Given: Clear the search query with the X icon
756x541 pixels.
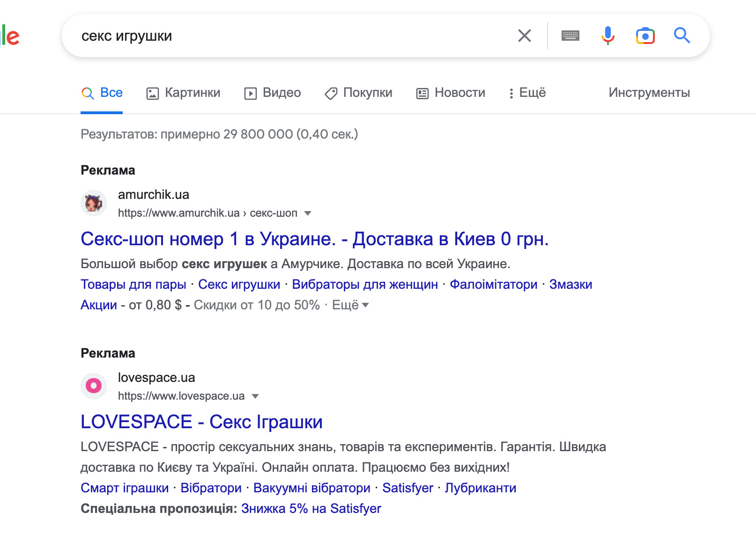Looking at the screenshot, I should pos(525,36).
